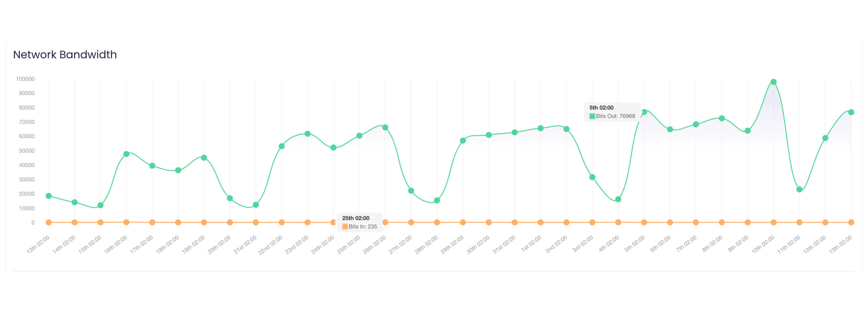Image resolution: width=868 pixels, height=316 pixels.
Task: Click the green data point at 8th 02:00
Action: tap(722, 118)
